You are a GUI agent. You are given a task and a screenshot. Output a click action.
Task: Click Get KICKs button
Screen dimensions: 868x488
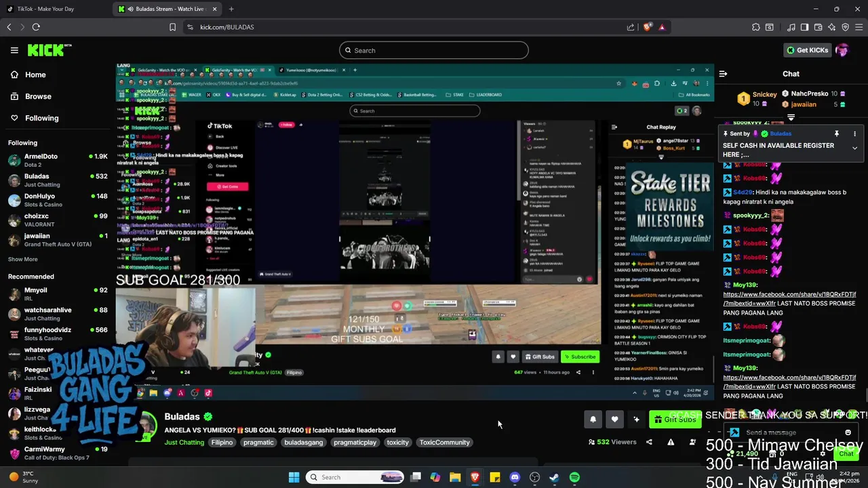tap(807, 50)
